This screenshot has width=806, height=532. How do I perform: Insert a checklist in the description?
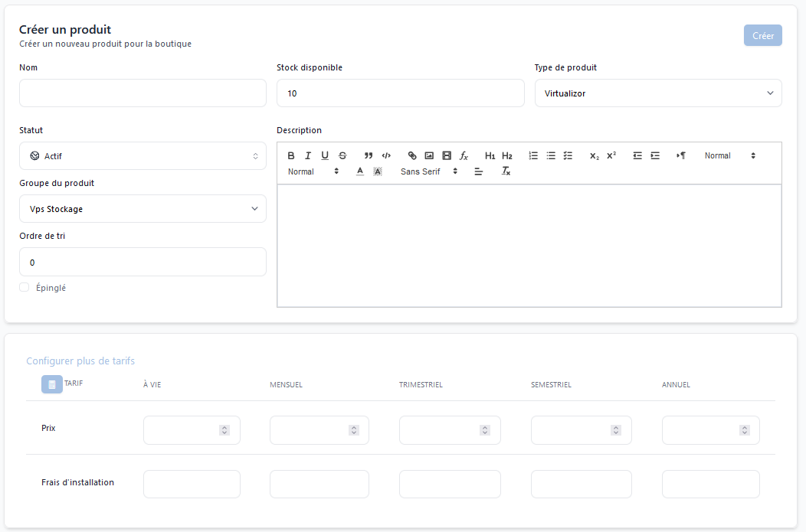click(x=568, y=155)
